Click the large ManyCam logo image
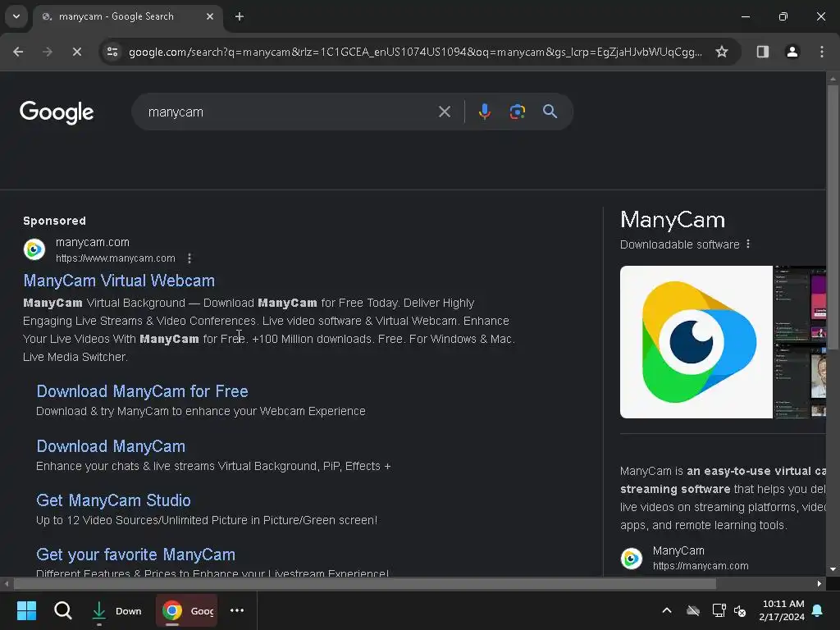This screenshot has height=630, width=840. click(x=696, y=342)
